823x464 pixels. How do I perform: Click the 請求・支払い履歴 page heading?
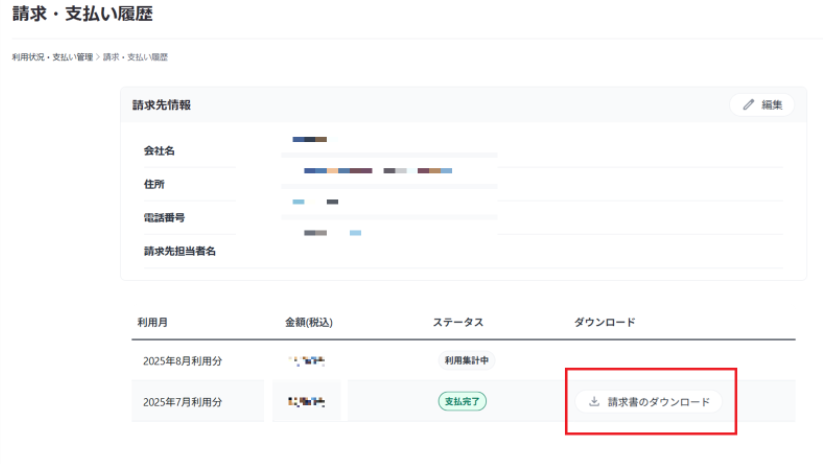tap(82, 16)
